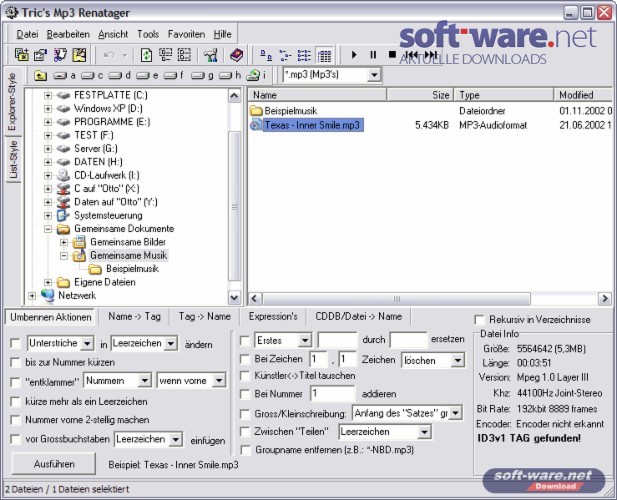Jump to CD drive i

coord(256,75)
